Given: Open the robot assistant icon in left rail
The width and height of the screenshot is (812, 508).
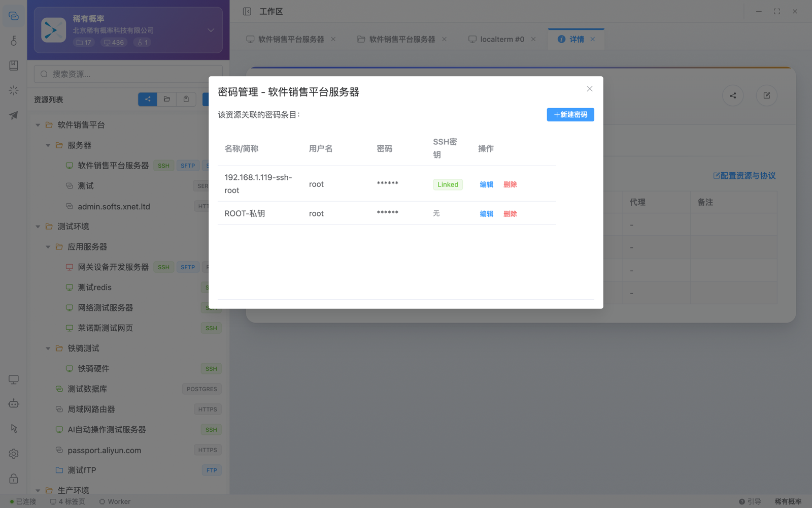Looking at the screenshot, I should pyautogui.click(x=14, y=404).
